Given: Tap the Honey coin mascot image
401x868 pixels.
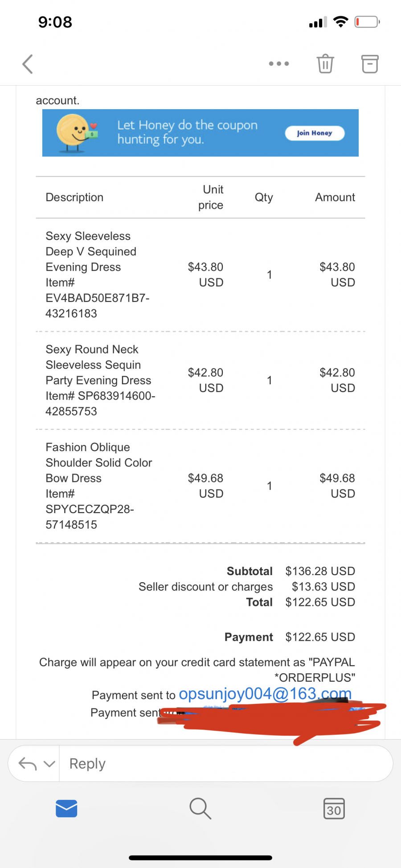Looking at the screenshot, I should (x=76, y=133).
